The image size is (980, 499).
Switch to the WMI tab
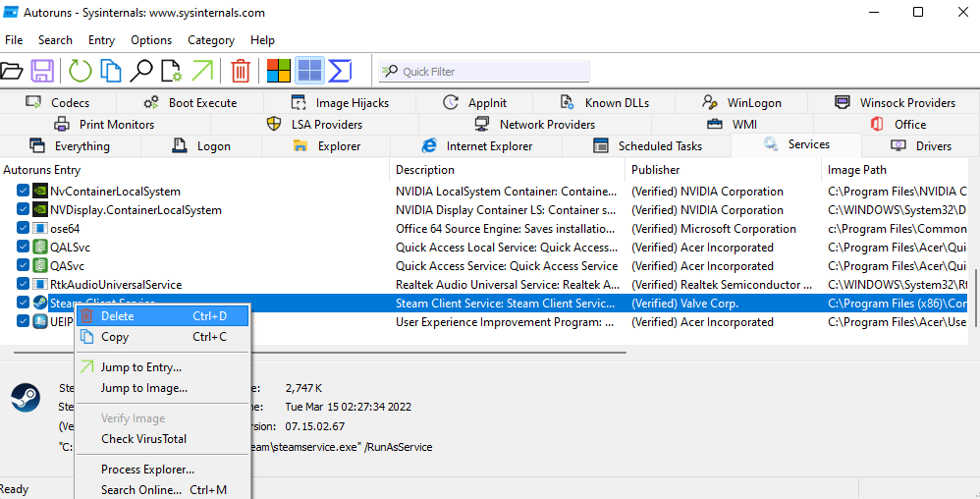[x=732, y=125]
